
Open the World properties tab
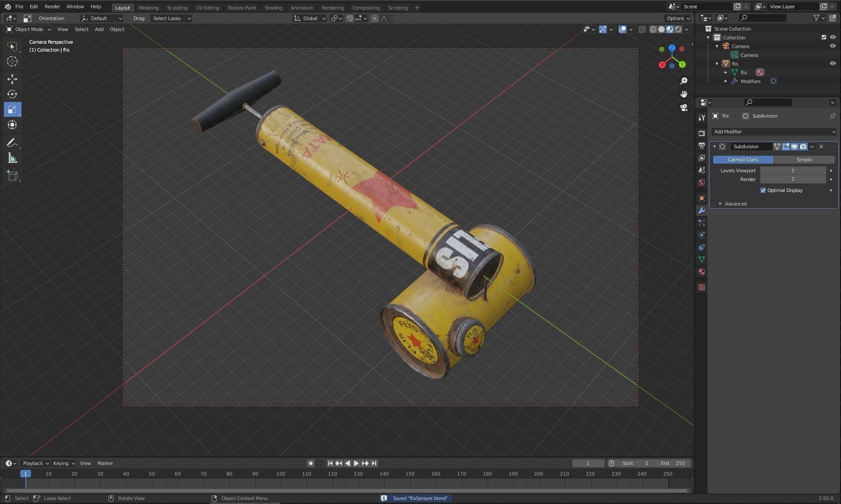click(702, 182)
